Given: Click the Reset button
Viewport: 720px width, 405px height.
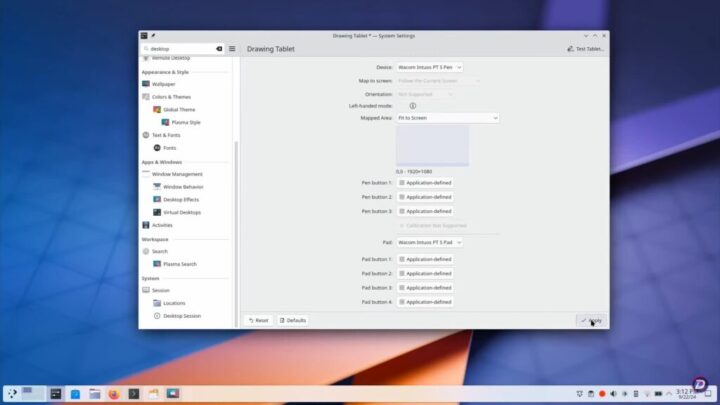Looking at the screenshot, I should pos(259,321).
